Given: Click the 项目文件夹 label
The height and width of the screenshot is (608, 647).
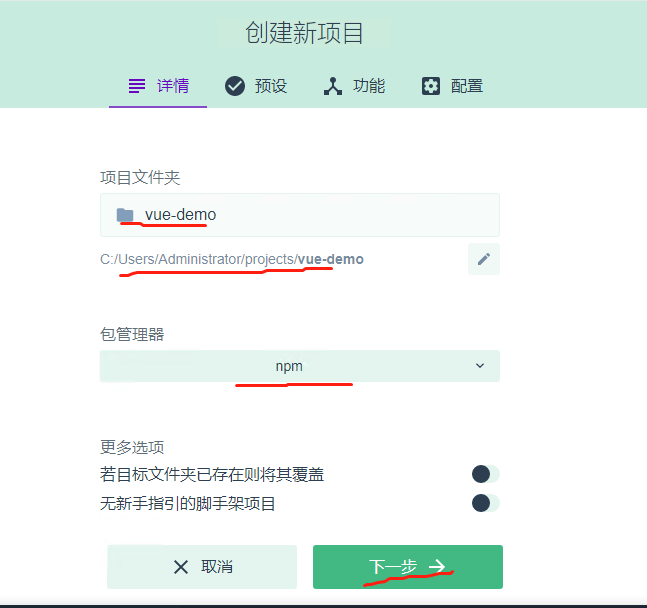Looking at the screenshot, I should coord(140,177).
